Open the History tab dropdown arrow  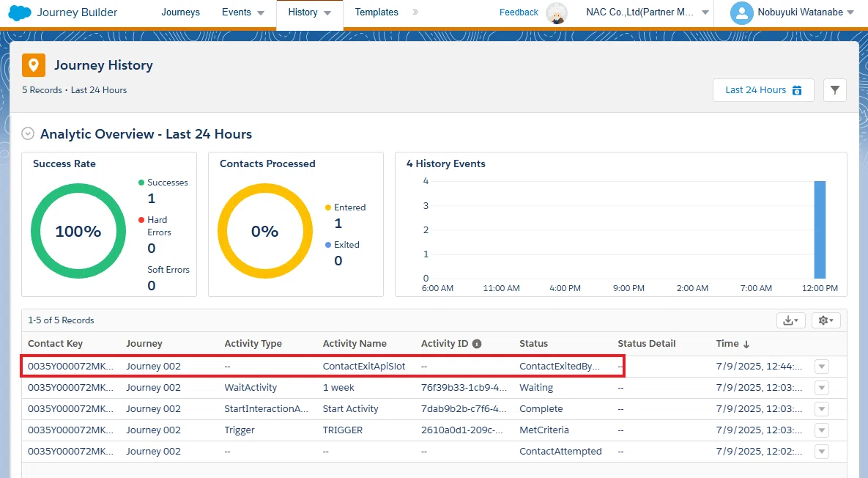[x=327, y=12]
